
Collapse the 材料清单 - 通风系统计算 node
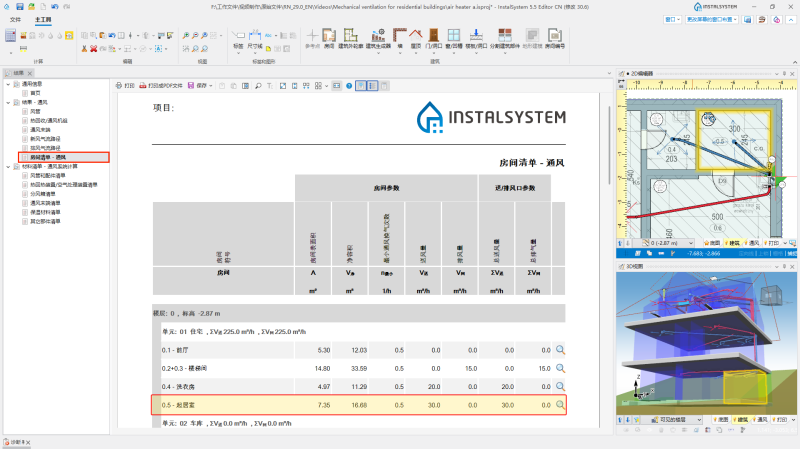tap(8, 166)
